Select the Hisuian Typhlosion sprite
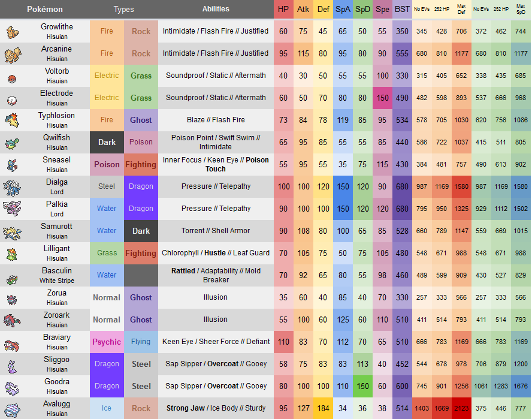Viewport: 532px width, 419px height. pos(12,120)
